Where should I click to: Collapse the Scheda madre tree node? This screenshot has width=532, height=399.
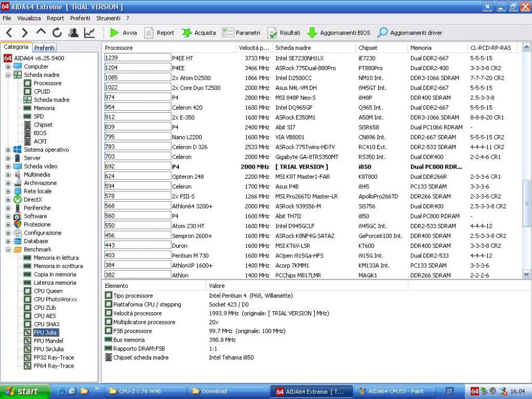(x=8, y=75)
